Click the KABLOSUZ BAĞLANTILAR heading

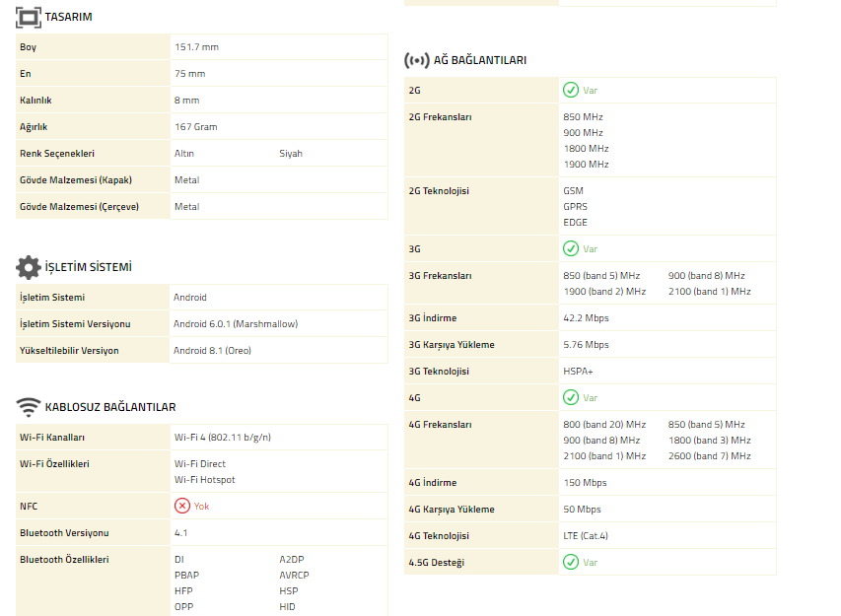click(110, 407)
